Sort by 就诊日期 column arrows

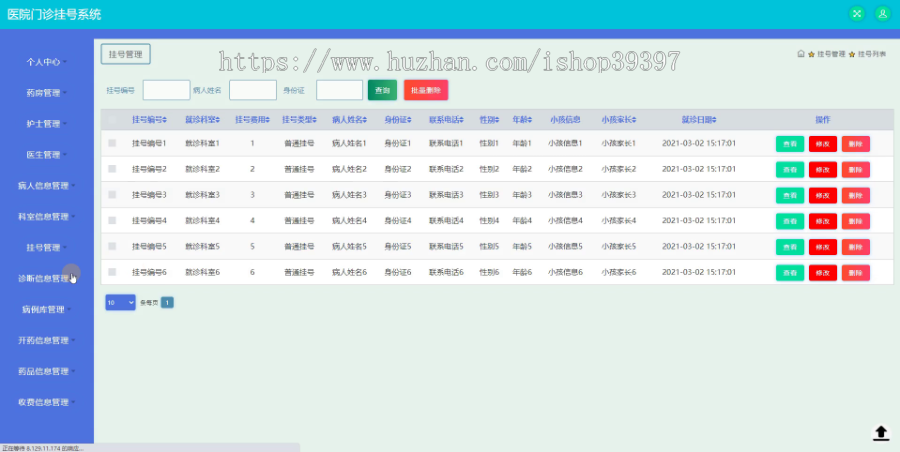(714, 120)
